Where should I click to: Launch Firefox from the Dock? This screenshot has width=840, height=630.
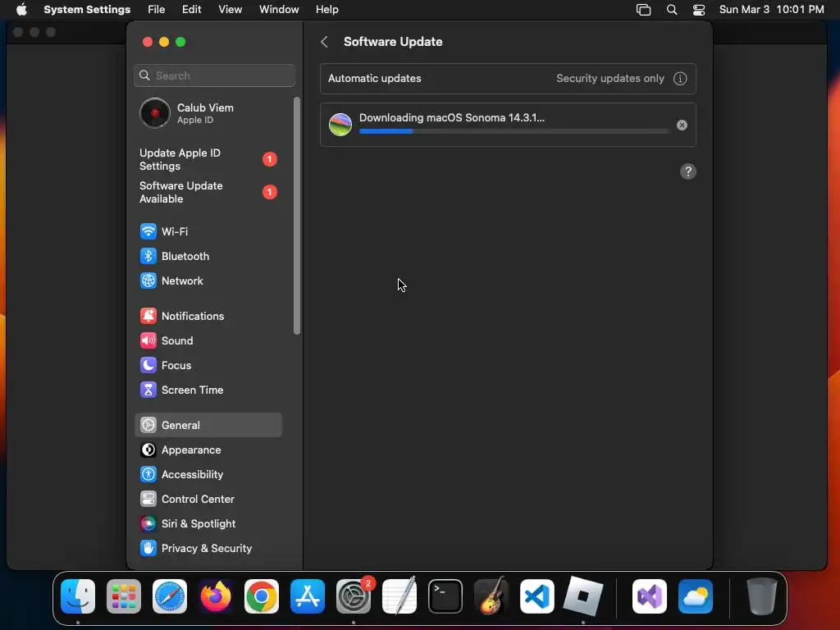tap(216, 596)
